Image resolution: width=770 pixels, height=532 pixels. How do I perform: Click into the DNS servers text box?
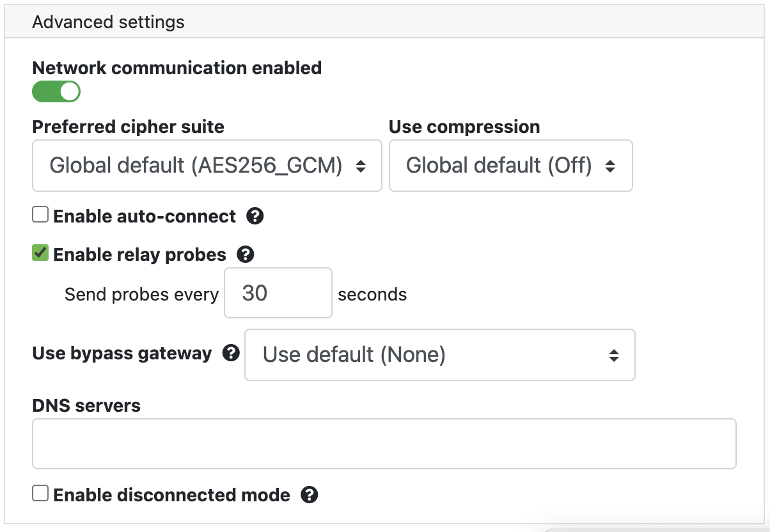point(384,444)
